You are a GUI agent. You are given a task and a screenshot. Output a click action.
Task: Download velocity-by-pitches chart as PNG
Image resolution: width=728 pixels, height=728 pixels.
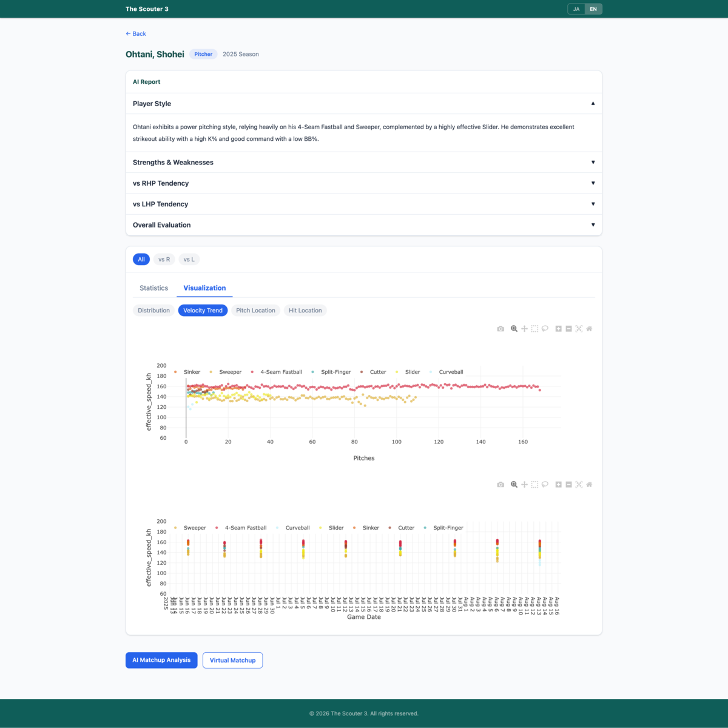(500, 329)
